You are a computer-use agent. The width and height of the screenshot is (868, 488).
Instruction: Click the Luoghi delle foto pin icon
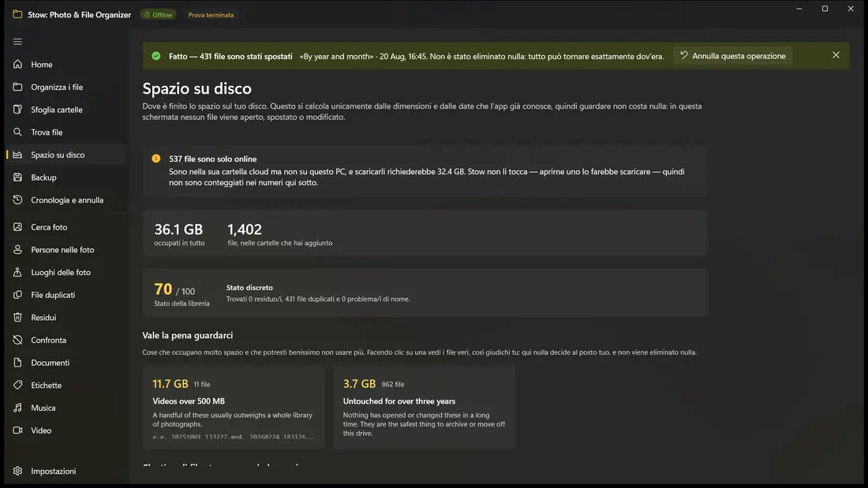pyautogui.click(x=17, y=272)
